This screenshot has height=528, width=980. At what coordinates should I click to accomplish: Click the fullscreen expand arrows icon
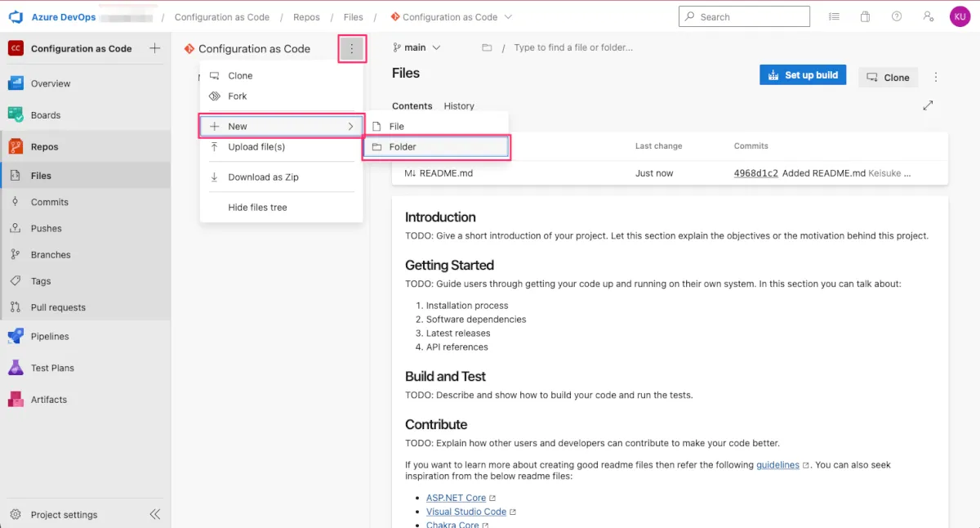coord(928,105)
